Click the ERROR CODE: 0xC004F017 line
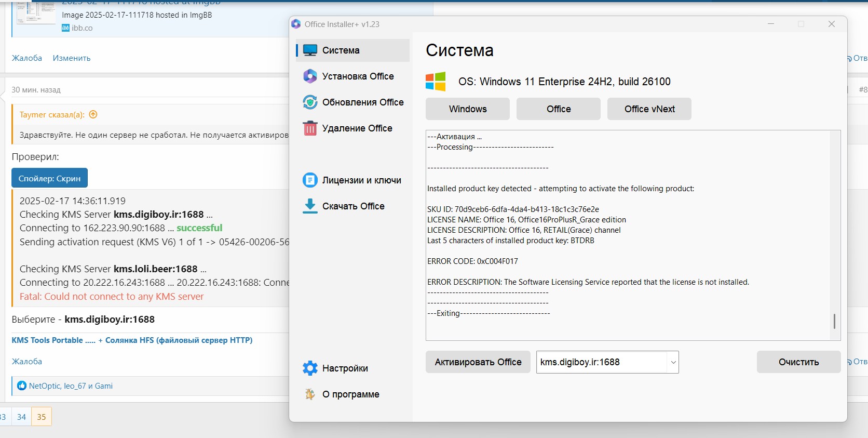This screenshot has height=438, width=868. [472, 261]
